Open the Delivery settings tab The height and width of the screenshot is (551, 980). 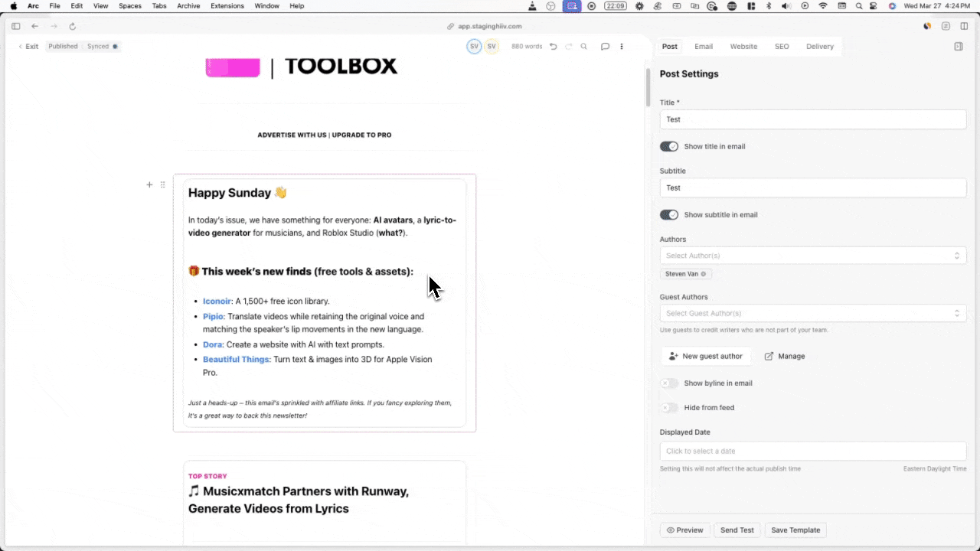pyautogui.click(x=819, y=47)
